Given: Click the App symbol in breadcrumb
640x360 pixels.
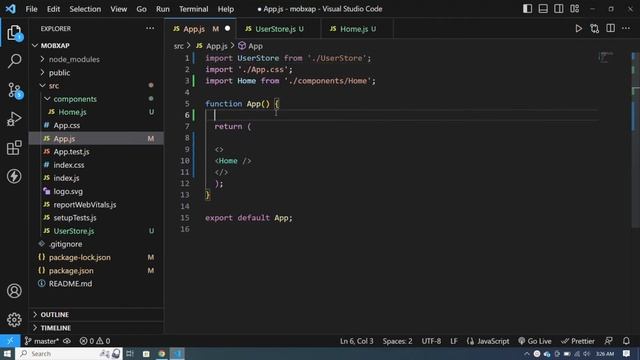Looking at the screenshot, I should (250, 46).
